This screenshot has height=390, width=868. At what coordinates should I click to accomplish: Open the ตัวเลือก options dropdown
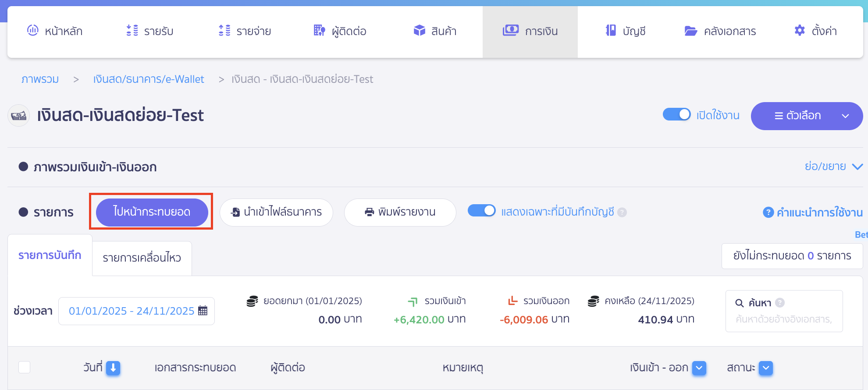click(x=807, y=116)
